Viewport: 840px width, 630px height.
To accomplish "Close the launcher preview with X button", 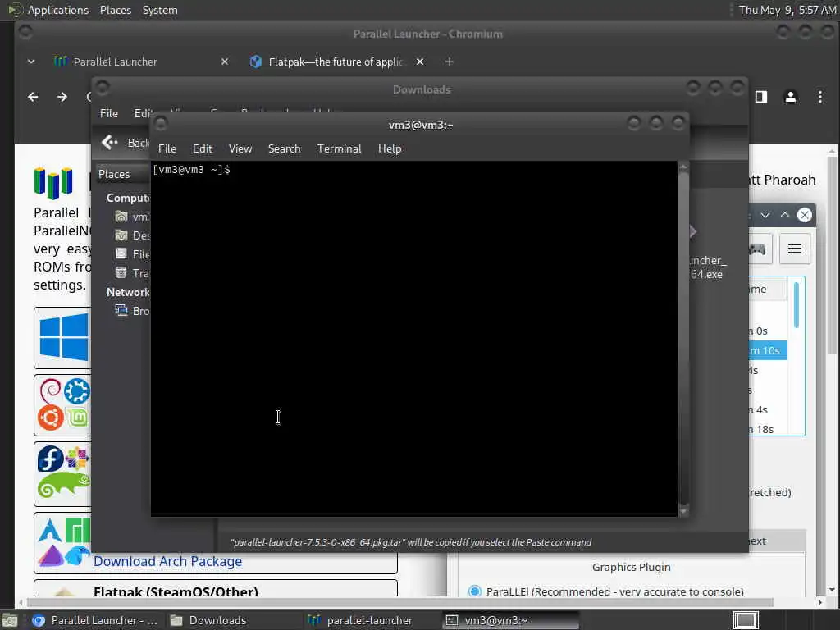I will pos(804,215).
